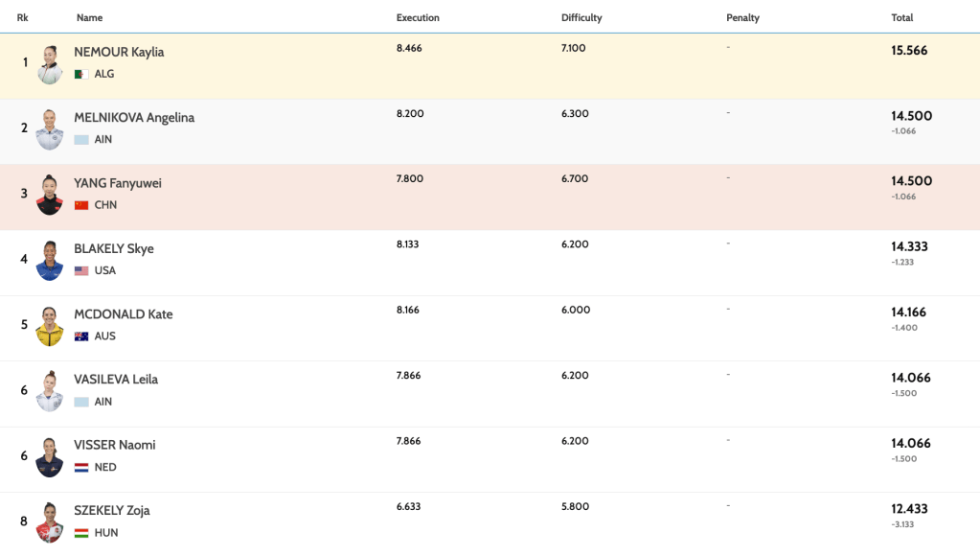Click NEMOUR Kaylia name link
The width and height of the screenshot is (980, 556).
tap(119, 52)
